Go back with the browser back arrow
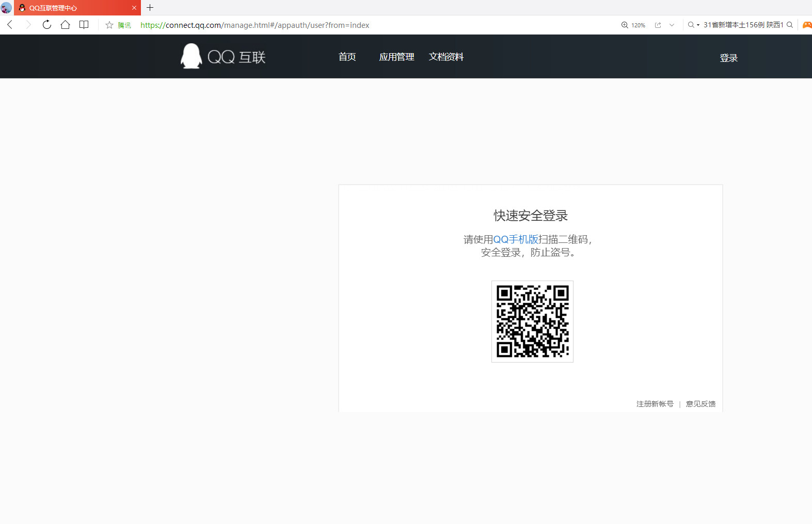The height and width of the screenshot is (524, 812). (x=10, y=25)
